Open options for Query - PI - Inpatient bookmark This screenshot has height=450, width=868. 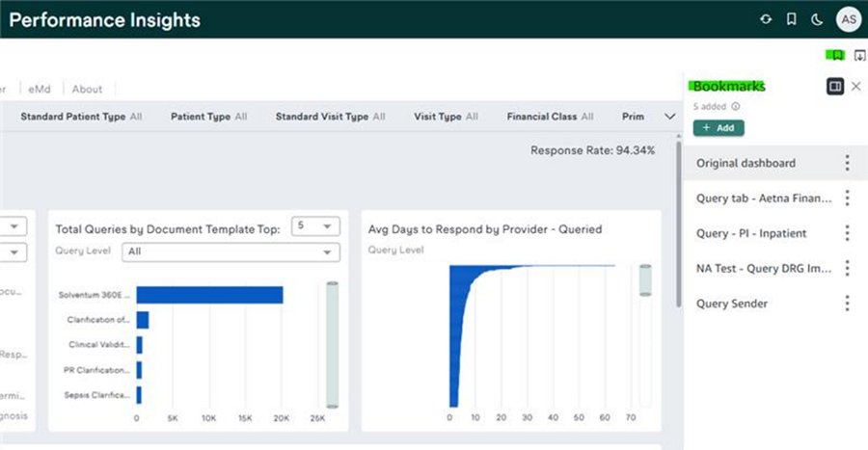847,233
